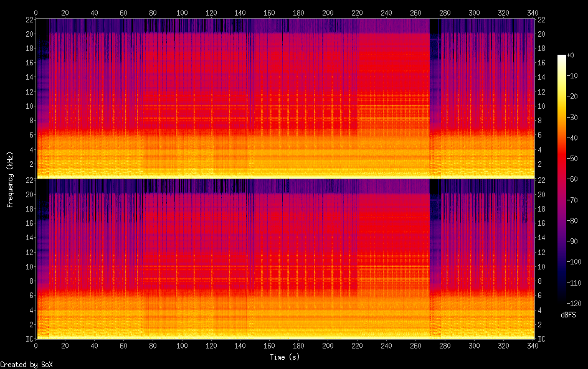Viewport: 588px width, 369px height.
Task: Click the 'DC' label at bottom right
Action: pos(542,339)
